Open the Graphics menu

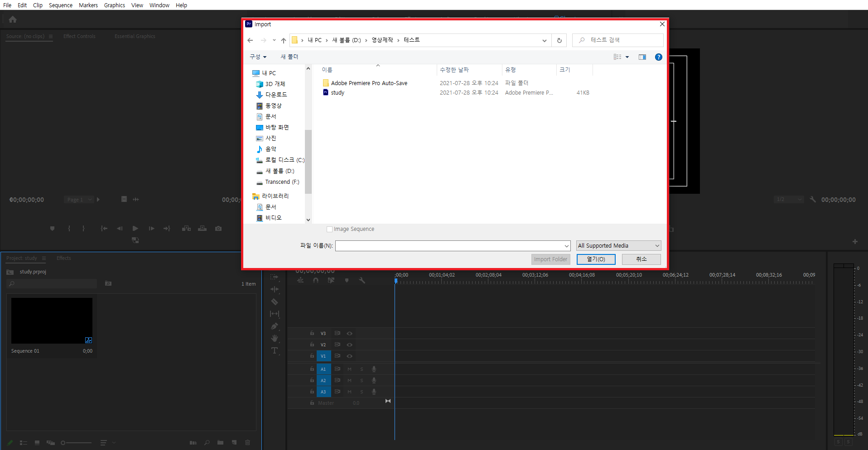pos(115,5)
